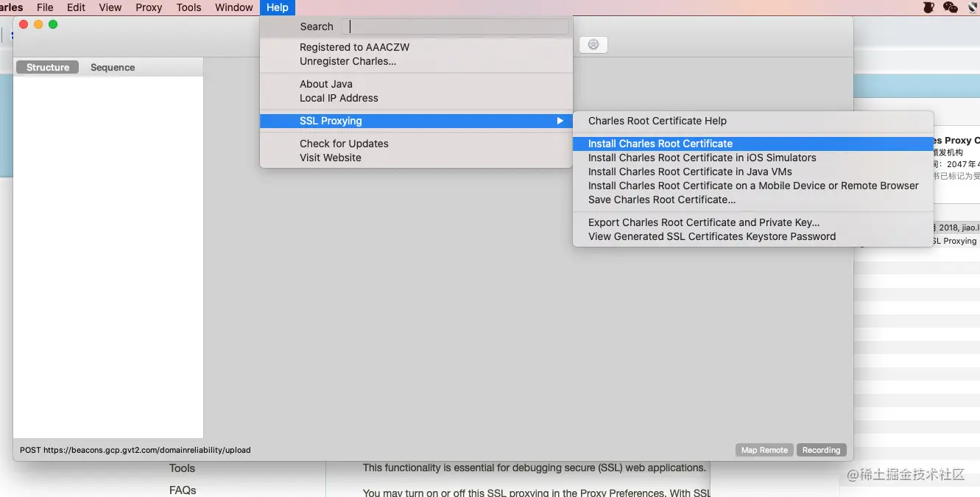Expand the SSL Proxying submenu arrow
This screenshot has width=980, height=497.
560,121
